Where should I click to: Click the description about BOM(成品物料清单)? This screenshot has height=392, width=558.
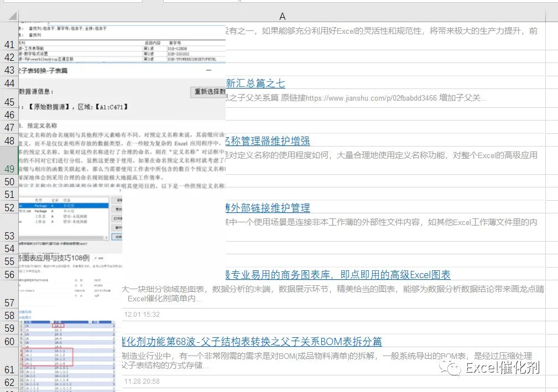(x=327, y=360)
